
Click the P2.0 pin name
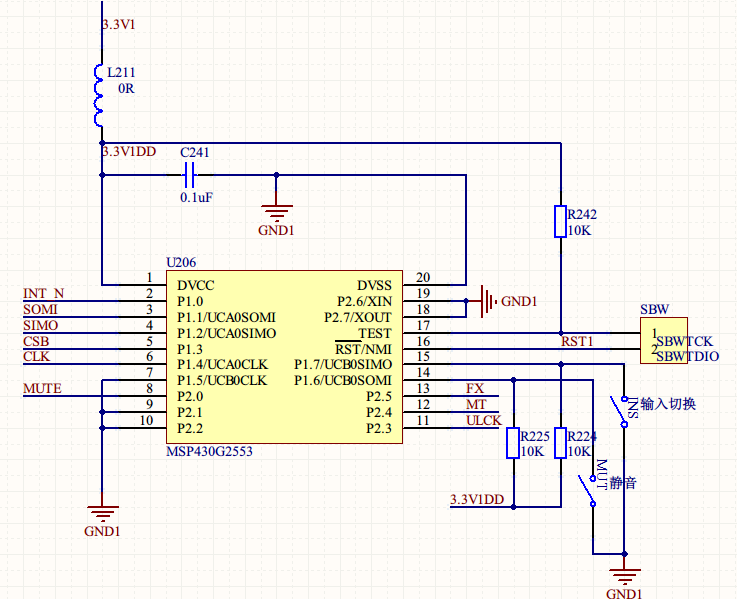(190, 396)
